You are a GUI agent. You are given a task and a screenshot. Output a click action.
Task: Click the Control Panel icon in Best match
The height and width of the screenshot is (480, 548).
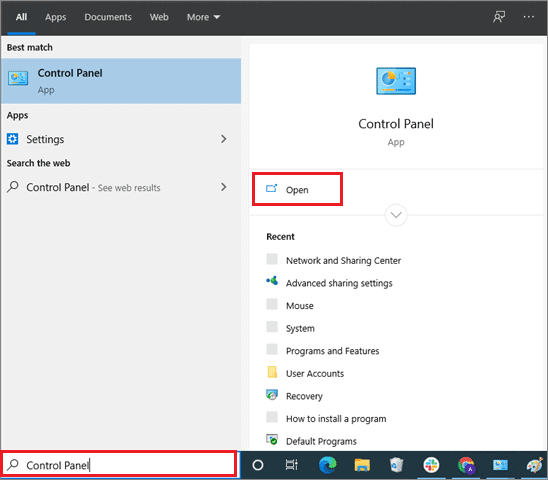coord(18,78)
